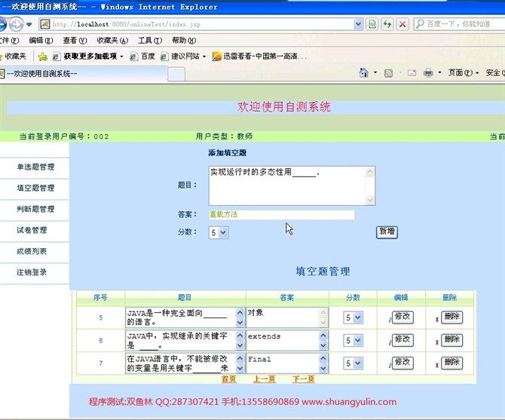This screenshot has width=505, height=420.
Task: Click 删除 button for row 7
Action: (451, 363)
